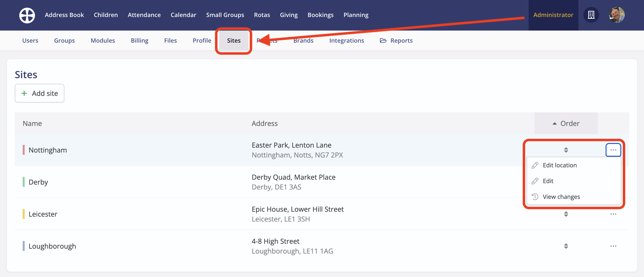The width and height of the screenshot is (644, 277).
Task: Open the building icon in the header
Action: coord(591,15)
